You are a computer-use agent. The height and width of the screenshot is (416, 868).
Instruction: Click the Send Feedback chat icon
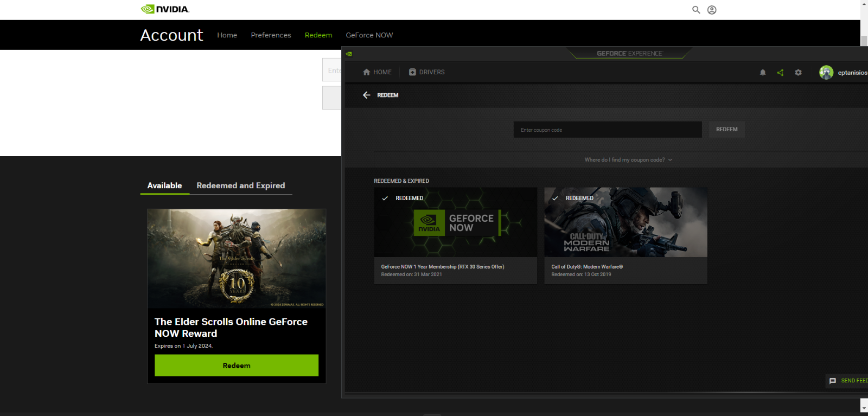pyautogui.click(x=833, y=381)
